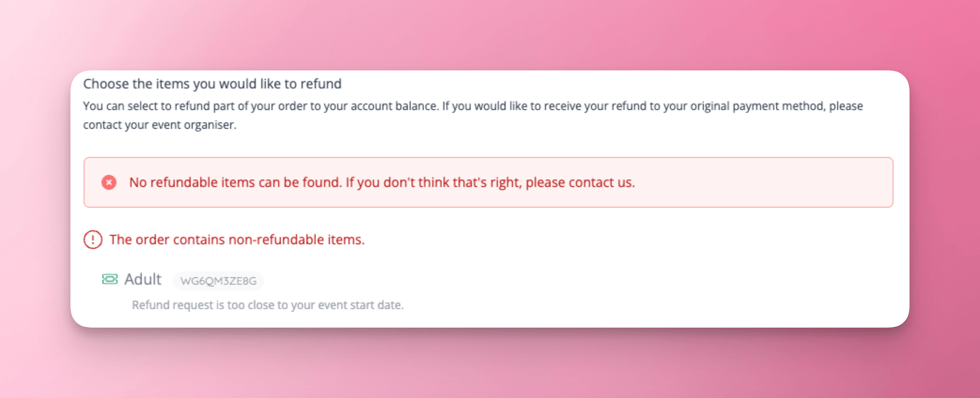Click the pink error notification banner
This screenshot has width=980, height=398.
click(x=489, y=182)
